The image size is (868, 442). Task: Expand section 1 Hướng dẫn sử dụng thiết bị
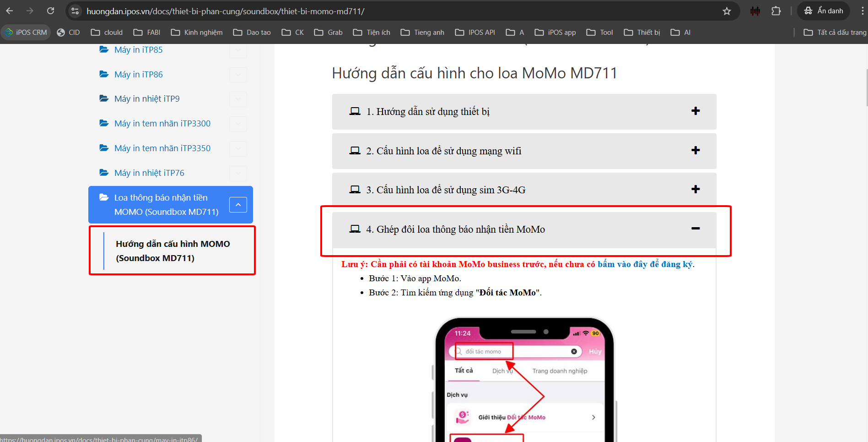coord(695,111)
